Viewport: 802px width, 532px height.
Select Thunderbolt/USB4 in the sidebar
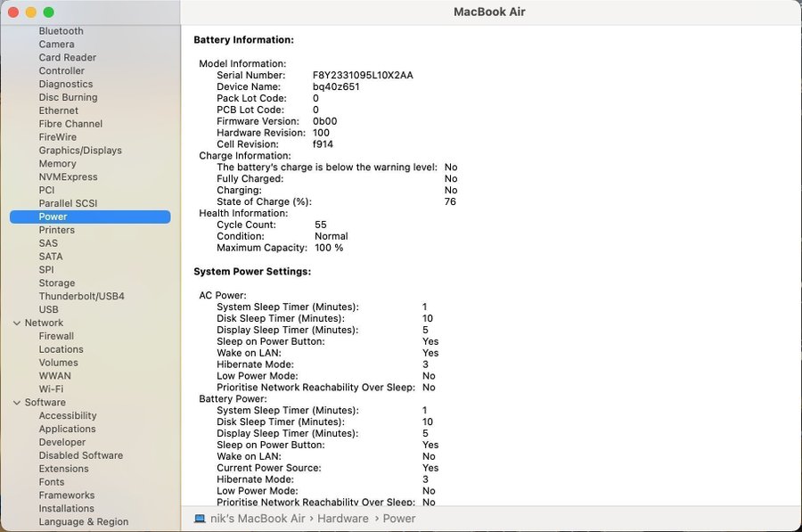point(81,297)
